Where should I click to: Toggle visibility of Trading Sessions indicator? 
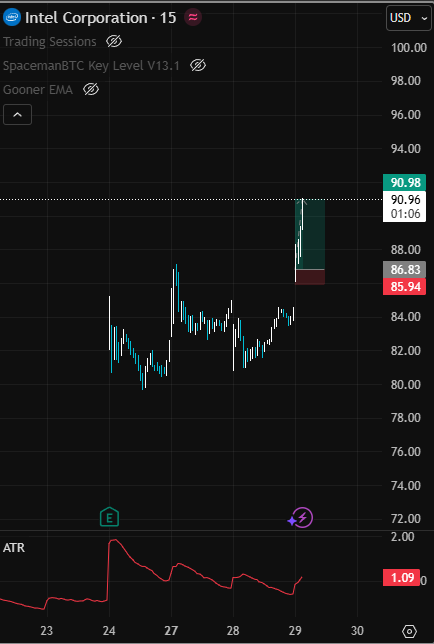coord(114,41)
